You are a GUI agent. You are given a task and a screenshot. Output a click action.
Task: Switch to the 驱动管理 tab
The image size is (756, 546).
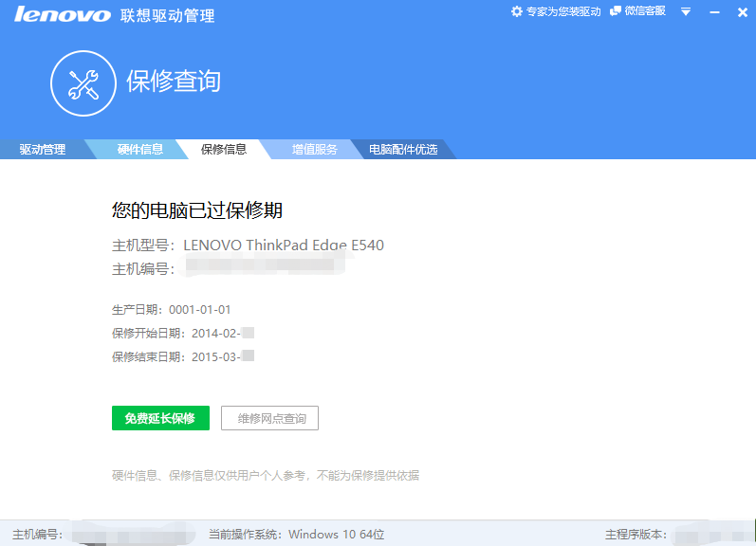(x=43, y=150)
